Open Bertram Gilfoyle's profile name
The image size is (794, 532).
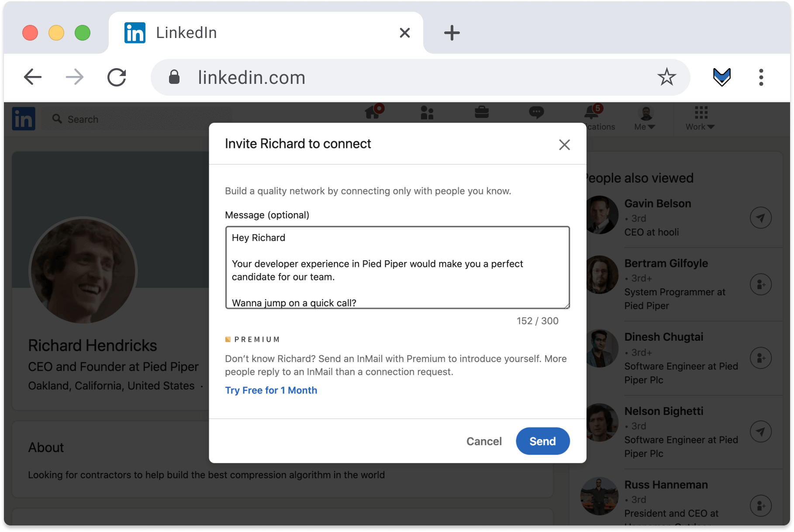tap(666, 263)
